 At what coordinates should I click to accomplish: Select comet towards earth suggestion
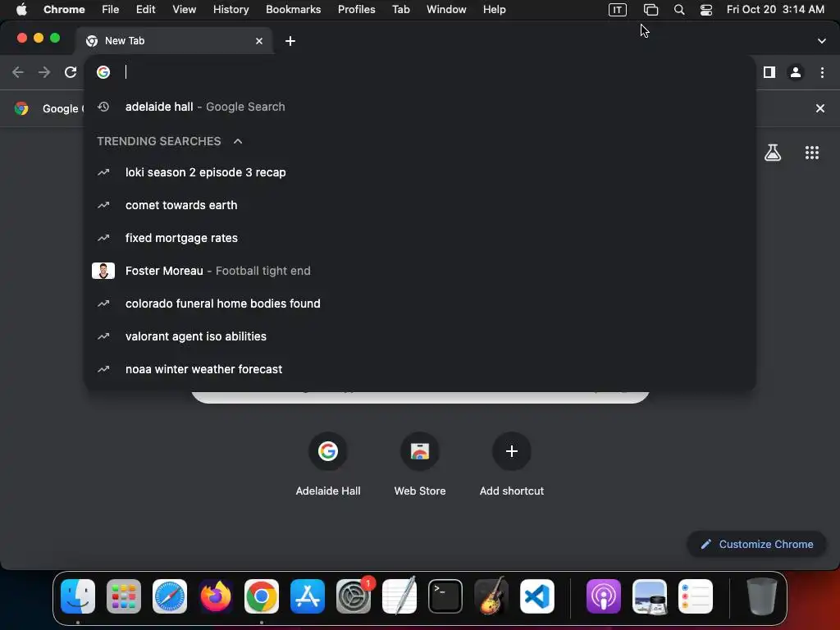coord(419,204)
